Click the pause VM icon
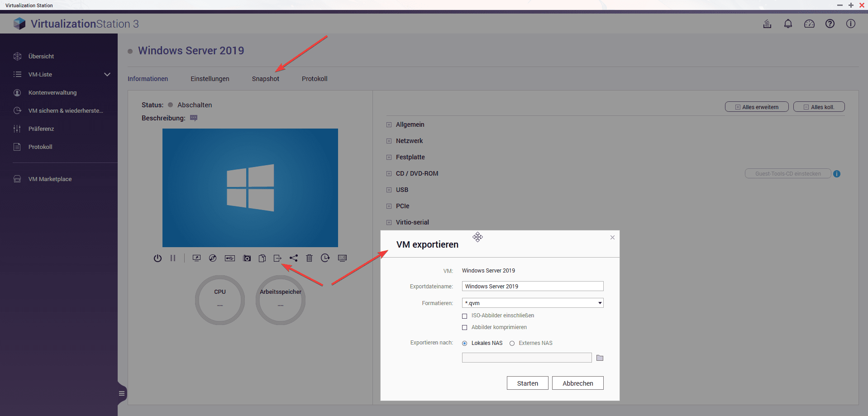 [173, 258]
